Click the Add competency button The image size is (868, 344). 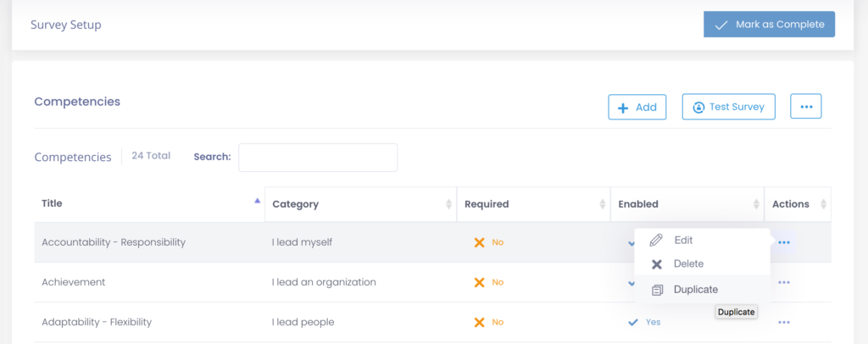[x=637, y=107]
